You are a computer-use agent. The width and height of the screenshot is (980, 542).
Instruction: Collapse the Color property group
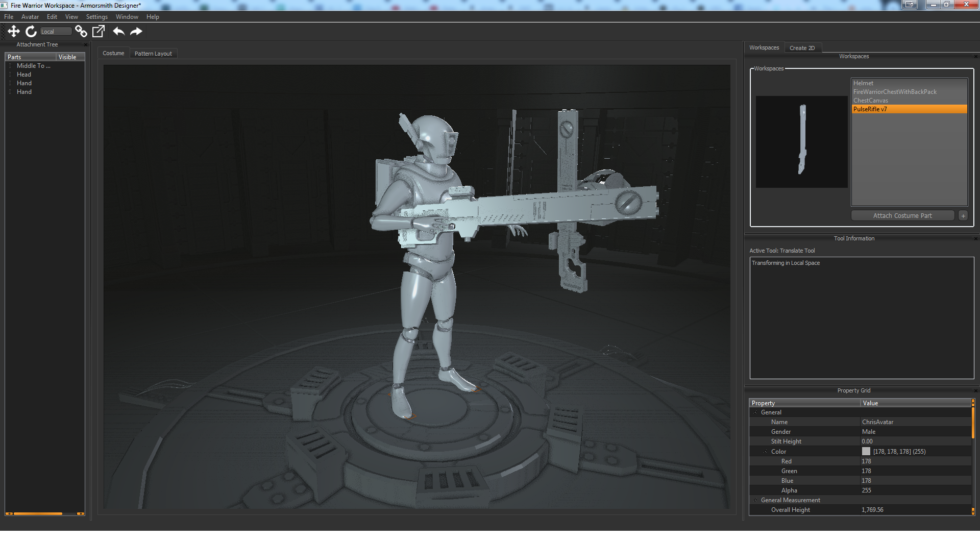(766, 451)
